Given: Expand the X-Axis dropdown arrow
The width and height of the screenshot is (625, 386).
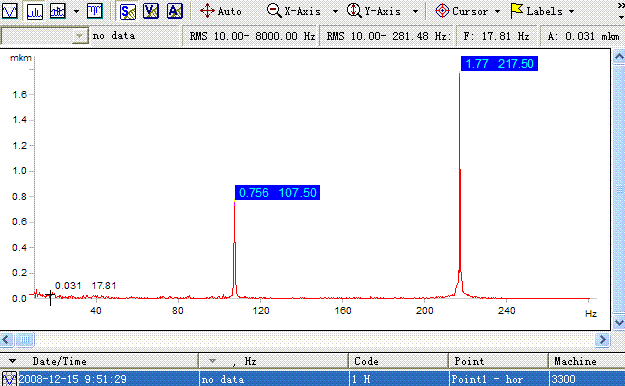Looking at the screenshot, I should click(x=335, y=12).
